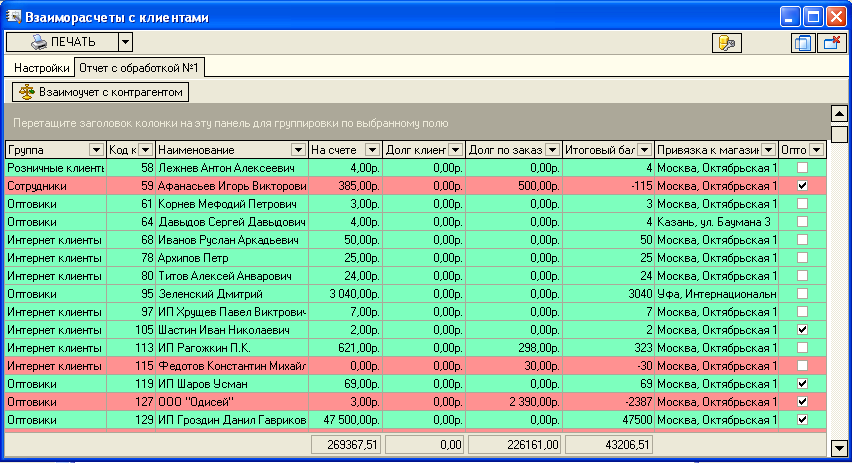854x463 pixels.
Task: Uncheck the checkbox in Шастин Иван Николаевич row
Action: pos(802,330)
